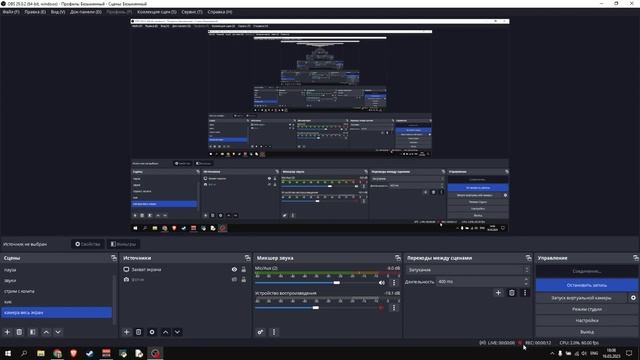Screen dimensions: 640x360
Task: Open Windows Start menu
Action: click(8, 353)
